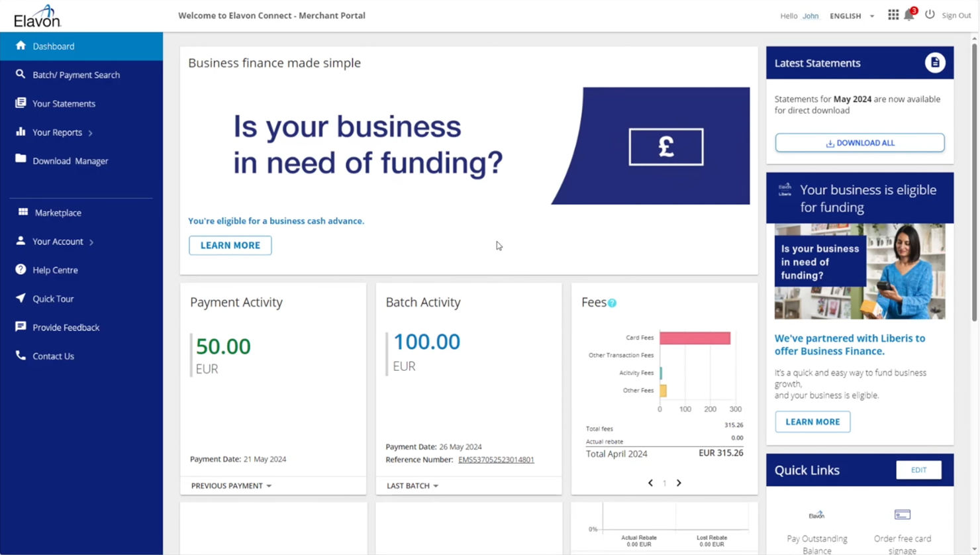980x555 pixels.
Task: Click LEARN MORE under business cash advance
Action: click(230, 245)
